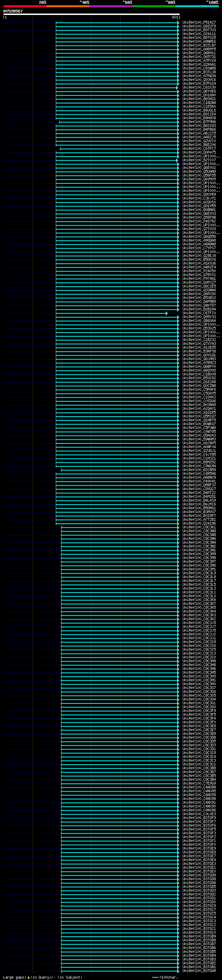
Task: Select label UniRef100_O65731
Action: point(199,57)
